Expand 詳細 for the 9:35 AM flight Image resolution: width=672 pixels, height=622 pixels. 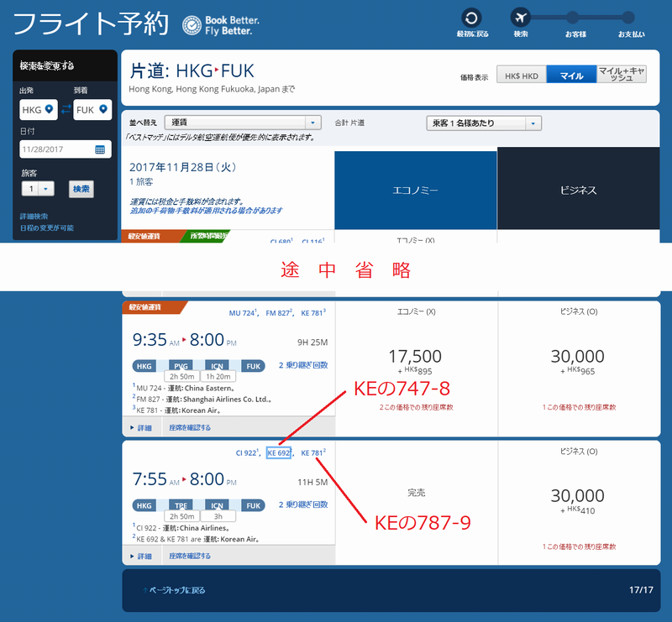[141, 427]
